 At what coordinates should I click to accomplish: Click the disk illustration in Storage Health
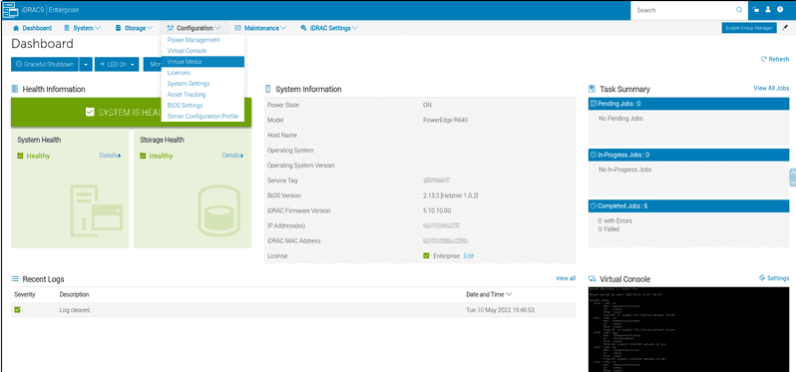(219, 212)
